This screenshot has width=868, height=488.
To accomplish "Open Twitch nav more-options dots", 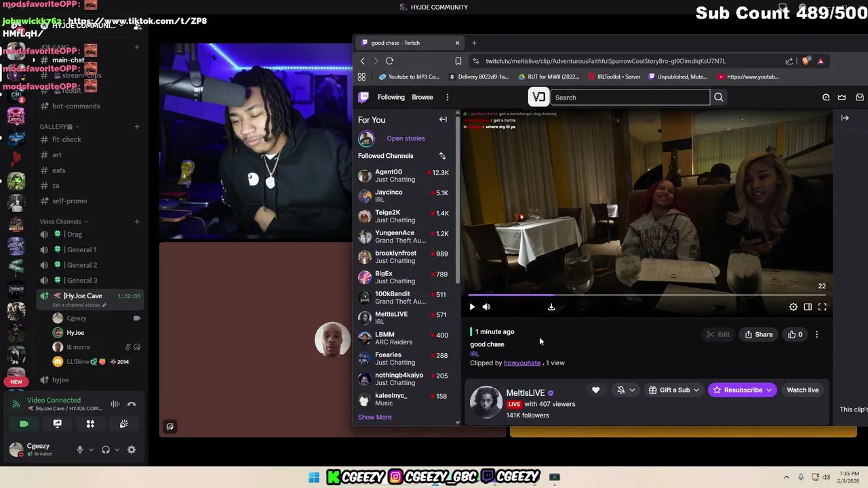I will tap(447, 97).
